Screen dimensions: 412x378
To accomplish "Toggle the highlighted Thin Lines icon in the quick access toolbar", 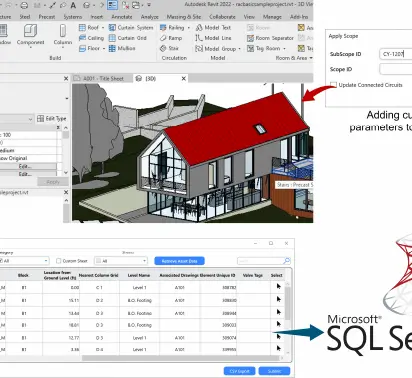I will (x=112, y=5).
